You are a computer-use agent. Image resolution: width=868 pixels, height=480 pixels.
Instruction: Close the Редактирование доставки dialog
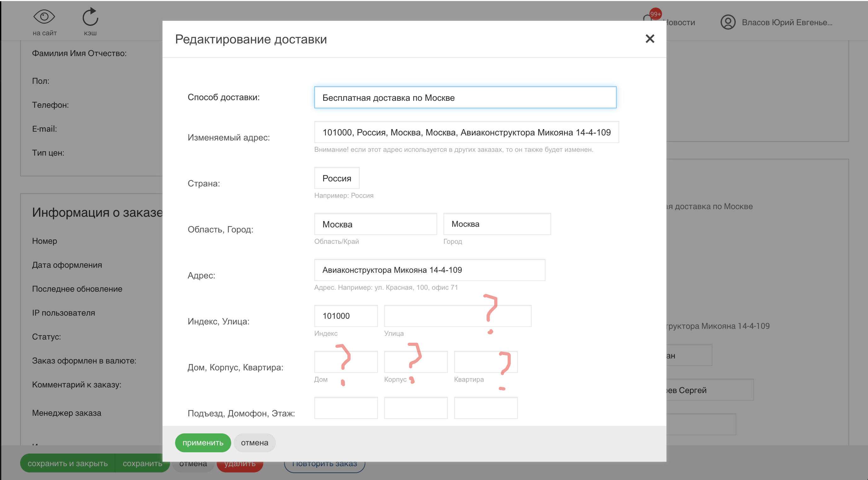click(650, 39)
